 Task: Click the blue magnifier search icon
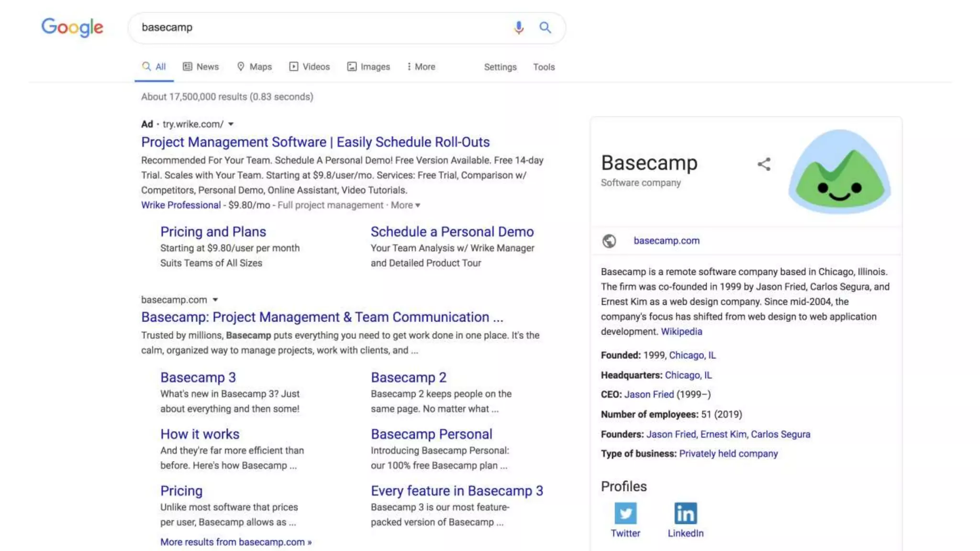[545, 28]
